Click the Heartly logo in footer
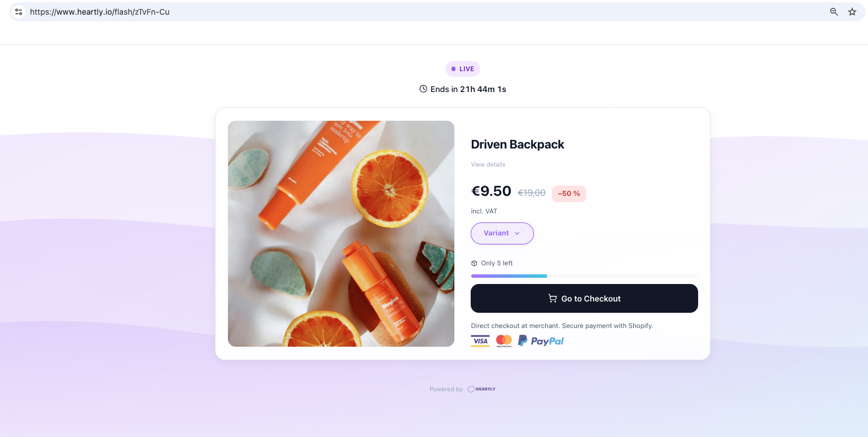868x437 pixels. [481, 389]
